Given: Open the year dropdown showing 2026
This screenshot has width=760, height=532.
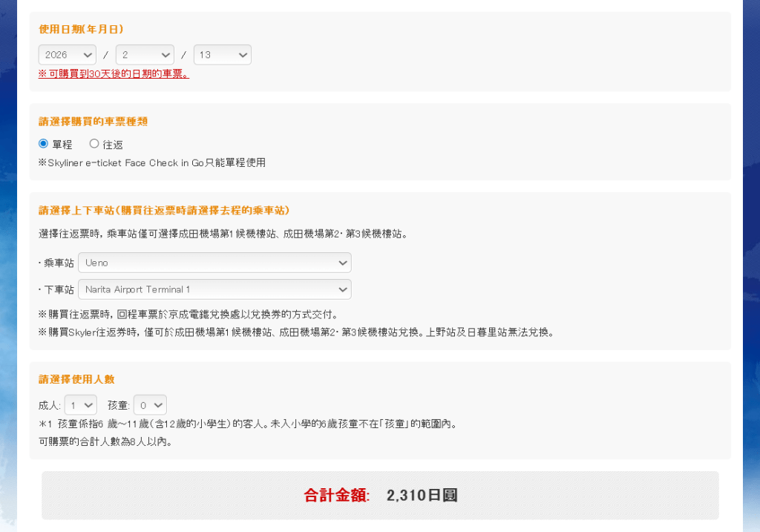Looking at the screenshot, I should click(x=67, y=55).
